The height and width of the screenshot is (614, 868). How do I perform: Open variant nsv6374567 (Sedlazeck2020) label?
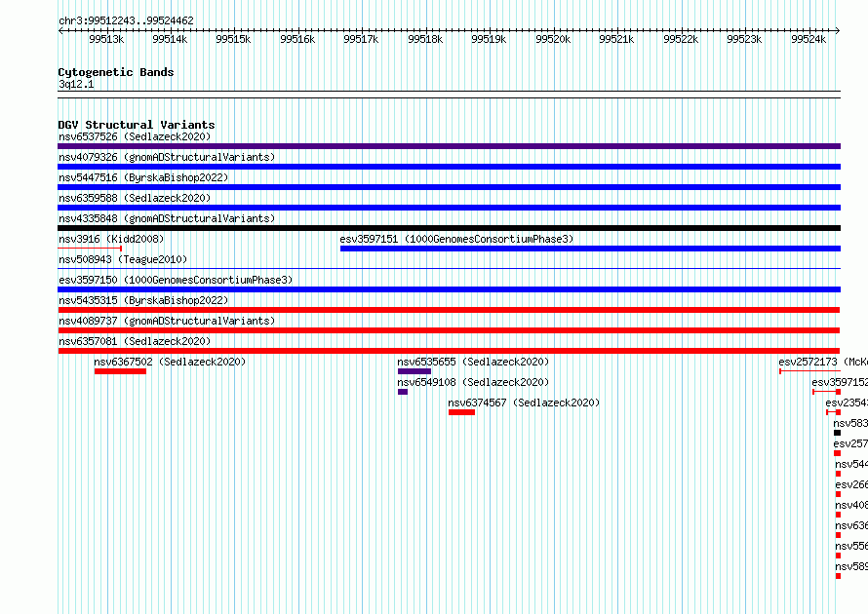pos(525,403)
